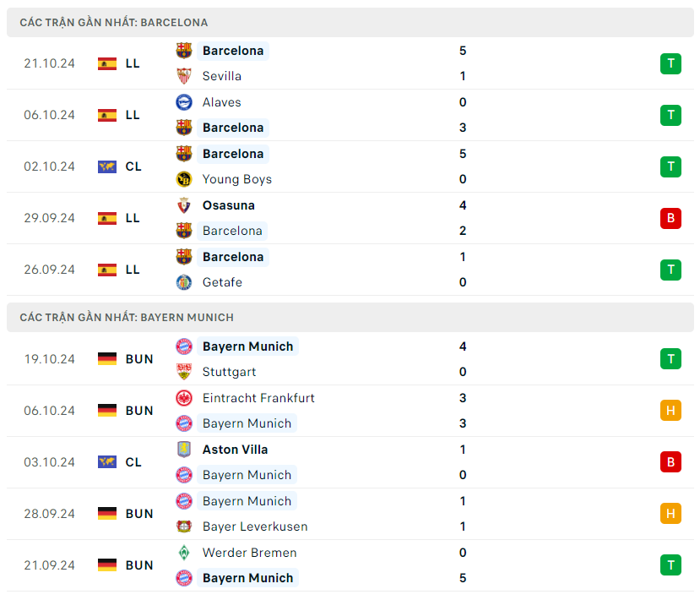Open the Bayer Leverkusen team name link

click(x=255, y=526)
